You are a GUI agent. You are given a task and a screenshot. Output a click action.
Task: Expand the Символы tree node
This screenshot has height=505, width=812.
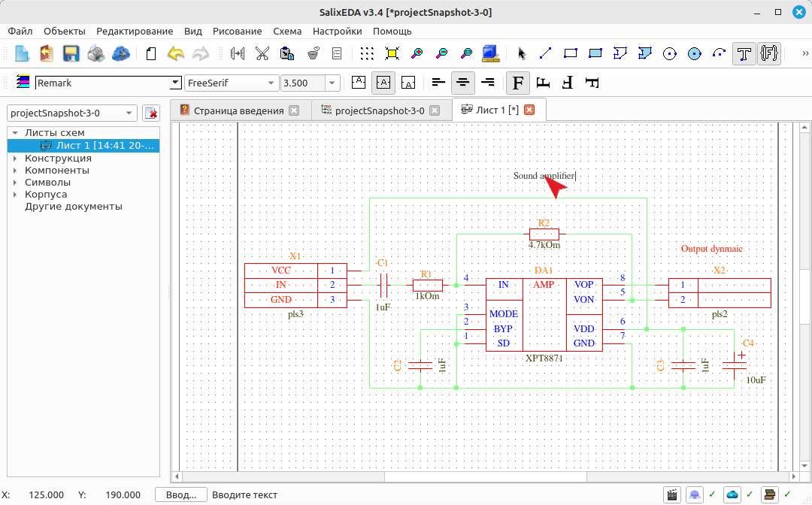pyautogui.click(x=15, y=182)
